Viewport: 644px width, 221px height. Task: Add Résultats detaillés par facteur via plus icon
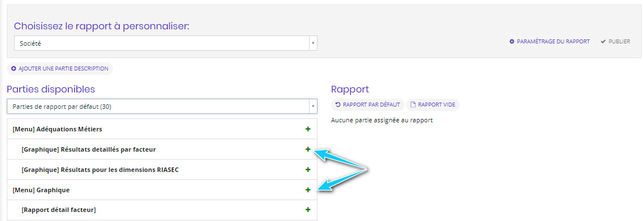coord(308,149)
